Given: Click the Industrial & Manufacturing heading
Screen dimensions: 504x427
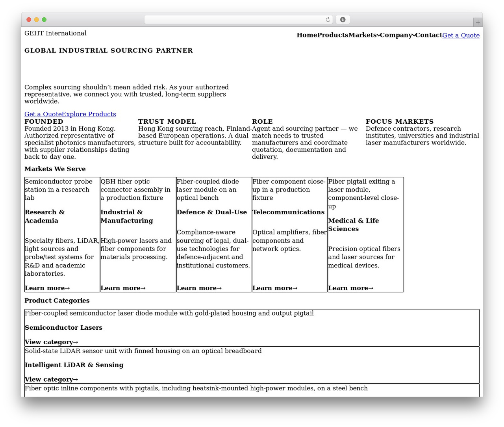Looking at the screenshot, I should pyautogui.click(x=127, y=216).
